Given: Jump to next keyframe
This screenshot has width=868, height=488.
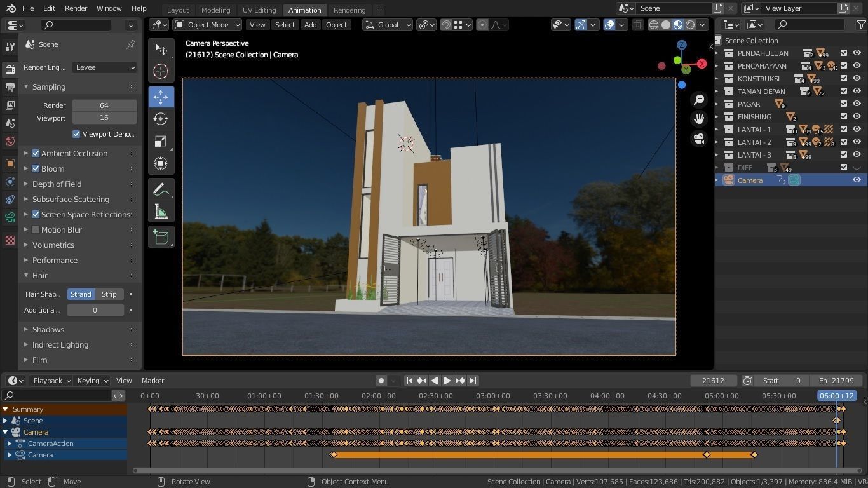Looking at the screenshot, I should tap(460, 381).
